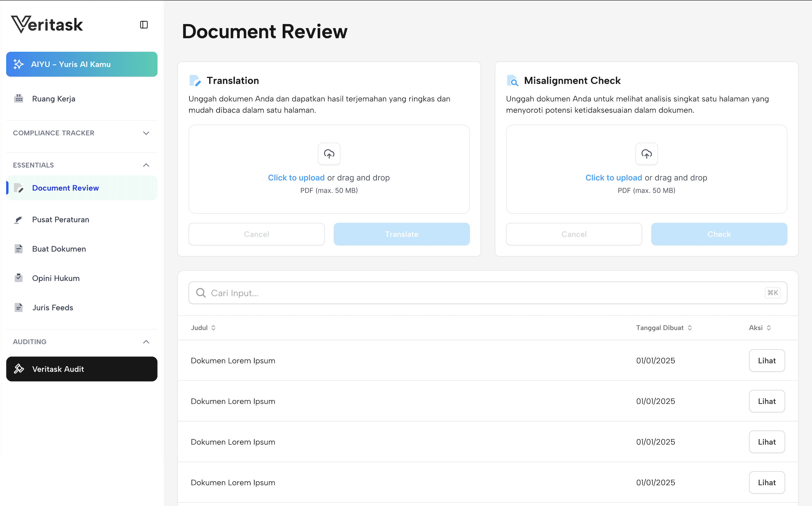Image resolution: width=812 pixels, height=506 pixels.
Task: Click the upload cloud icon under Translation
Action: tap(329, 154)
